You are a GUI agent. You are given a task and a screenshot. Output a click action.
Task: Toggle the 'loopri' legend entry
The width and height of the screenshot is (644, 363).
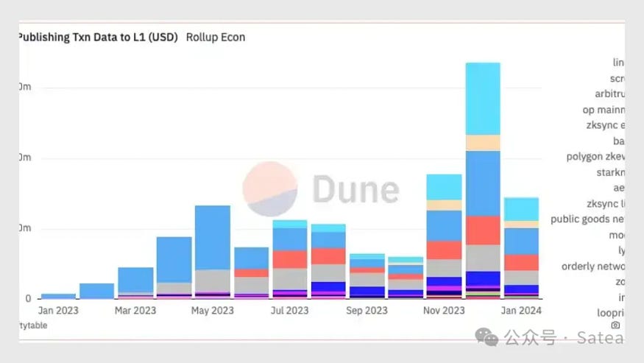coord(610,313)
